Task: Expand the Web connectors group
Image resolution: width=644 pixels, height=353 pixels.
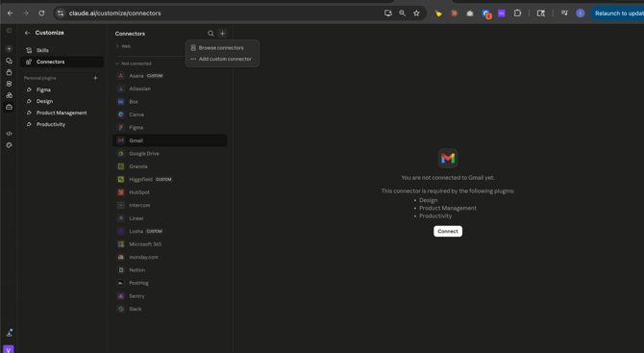Action: tap(123, 46)
